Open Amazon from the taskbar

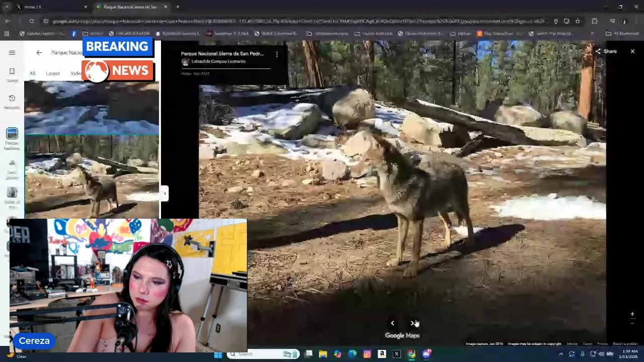coord(382,354)
